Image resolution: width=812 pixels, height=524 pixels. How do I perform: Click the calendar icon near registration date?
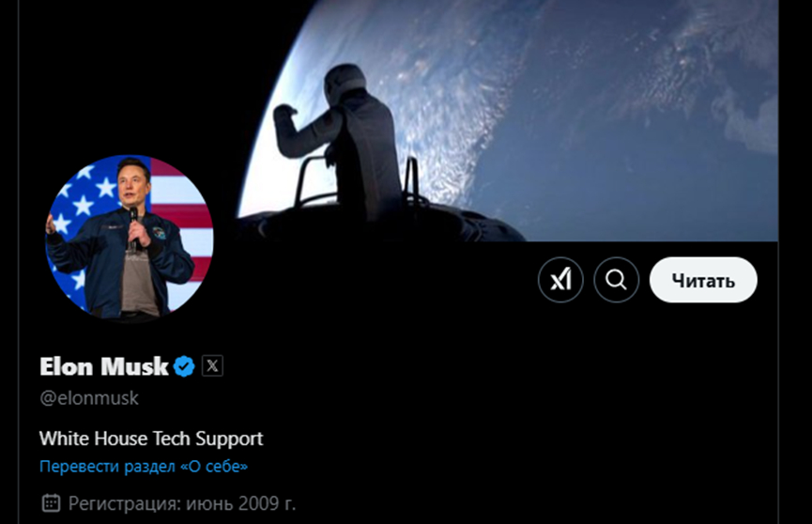click(51, 503)
